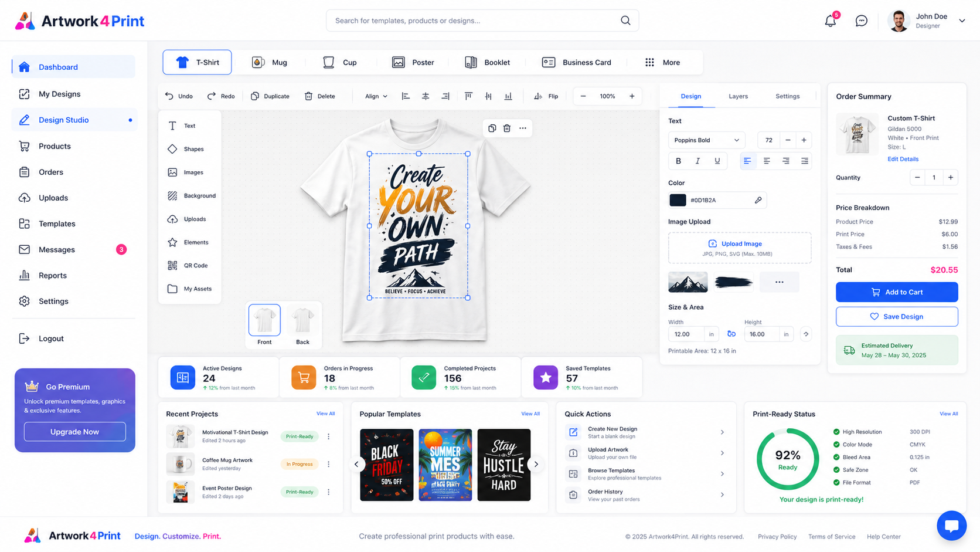This screenshot has height=552, width=980.
Task: Click the search magnifier icon
Action: click(x=625, y=21)
